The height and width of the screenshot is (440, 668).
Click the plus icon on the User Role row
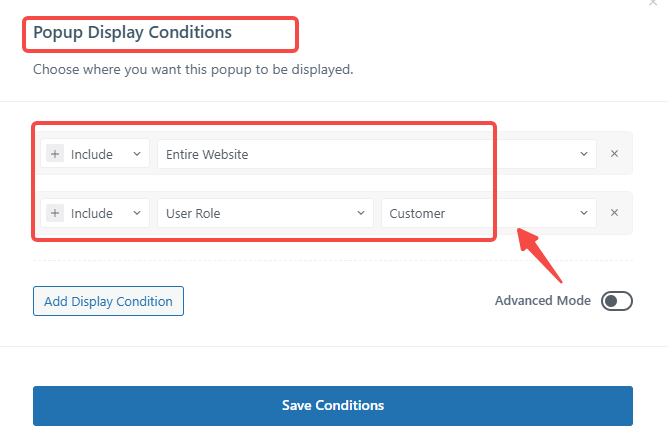click(x=55, y=213)
